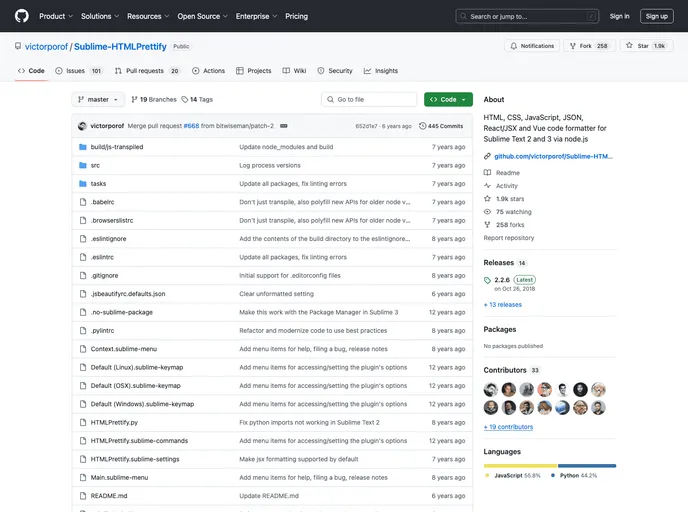Click Report repository link
Image resolution: width=688 pixels, height=512 pixels.
(x=509, y=238)
